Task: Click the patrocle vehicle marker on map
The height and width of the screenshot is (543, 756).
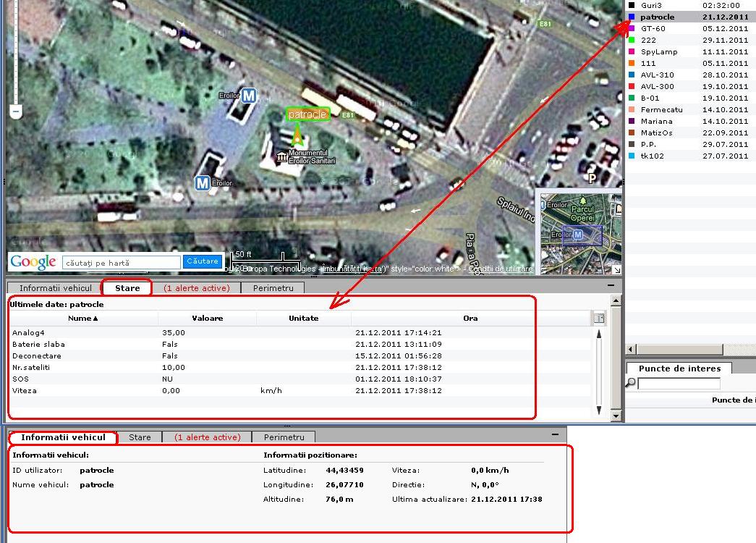Action: tap(297, 135)
